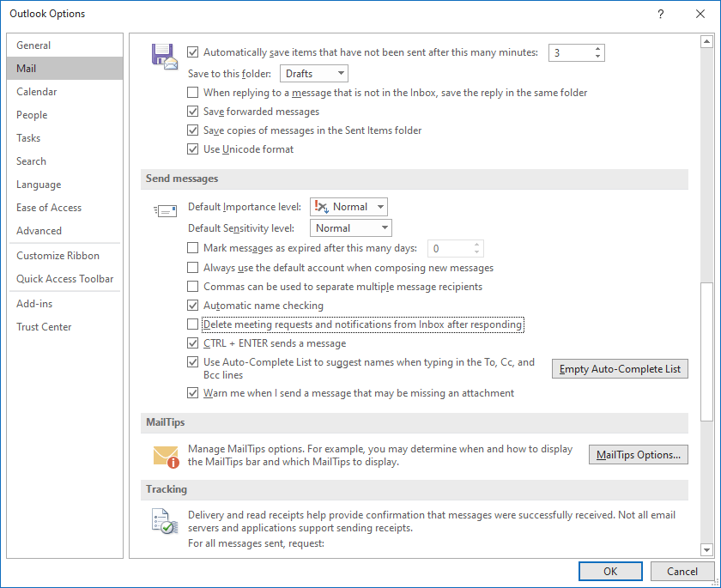Click the send messages envelope icon
The width and height of the screenshot is (721, 588).
pyautogui.click(x=164, y=210)
